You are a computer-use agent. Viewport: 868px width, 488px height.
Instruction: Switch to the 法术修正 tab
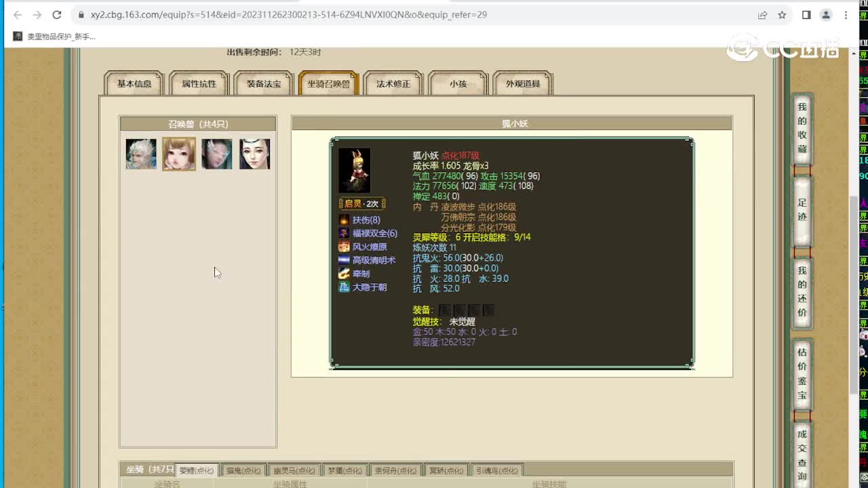(393, 83)
